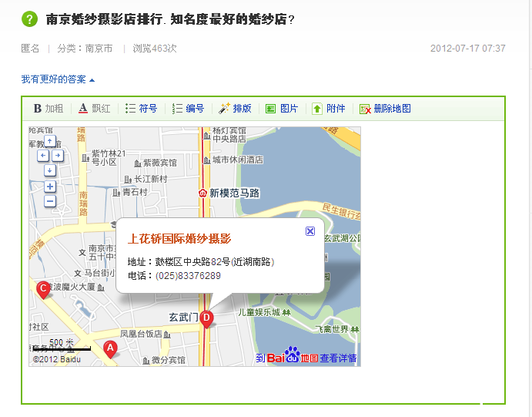Add an attachment with 附件 button
The height and width of the screenshot is (417, 532).
(329, 109)
